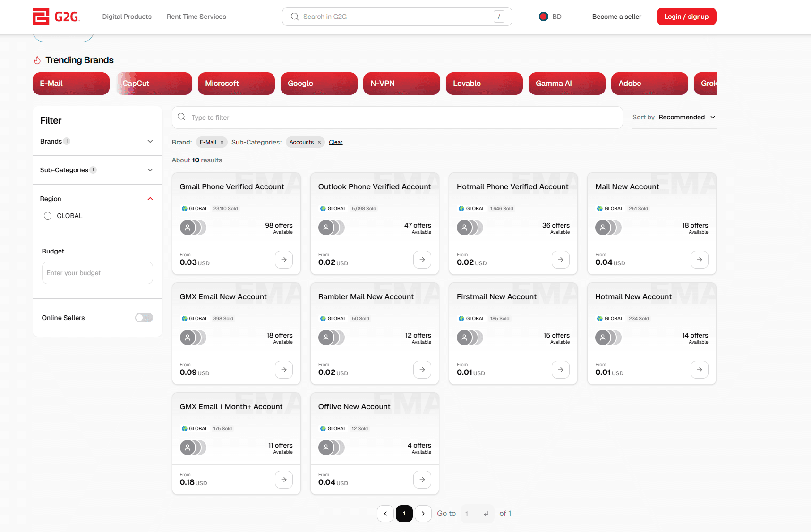Clear all applied filters

point(336,142)
